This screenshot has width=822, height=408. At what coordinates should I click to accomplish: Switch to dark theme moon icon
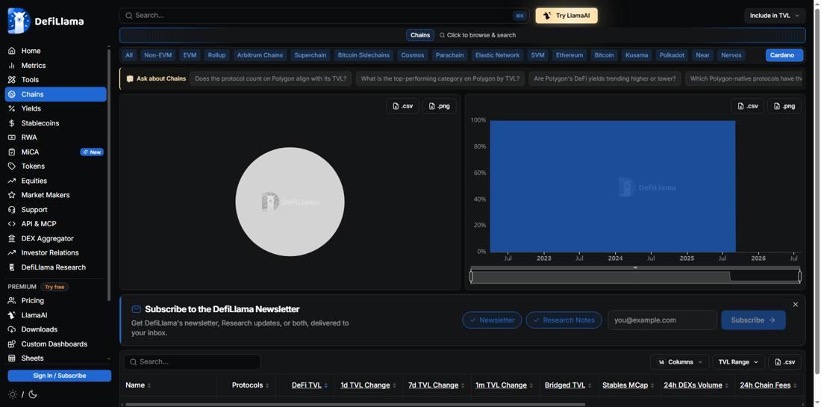coord(33,394)
